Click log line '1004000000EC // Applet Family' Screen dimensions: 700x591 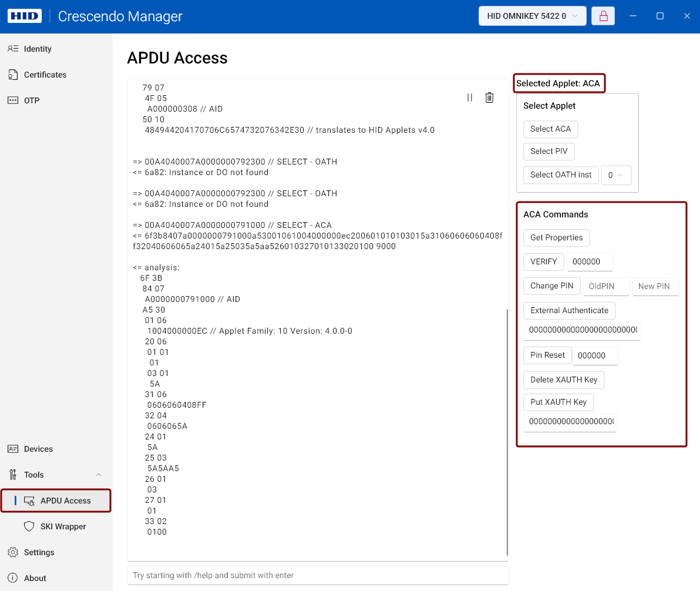pos(250,331)
